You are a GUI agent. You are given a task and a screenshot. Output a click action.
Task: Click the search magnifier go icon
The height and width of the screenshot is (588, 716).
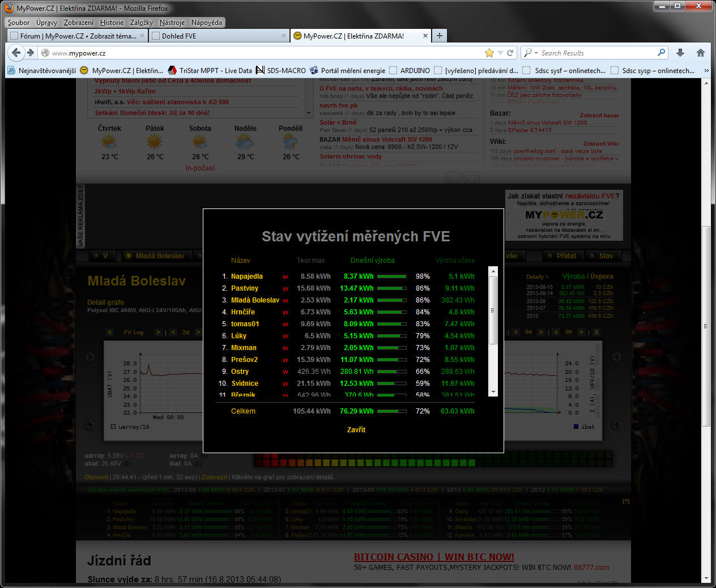tap(661, 53)
